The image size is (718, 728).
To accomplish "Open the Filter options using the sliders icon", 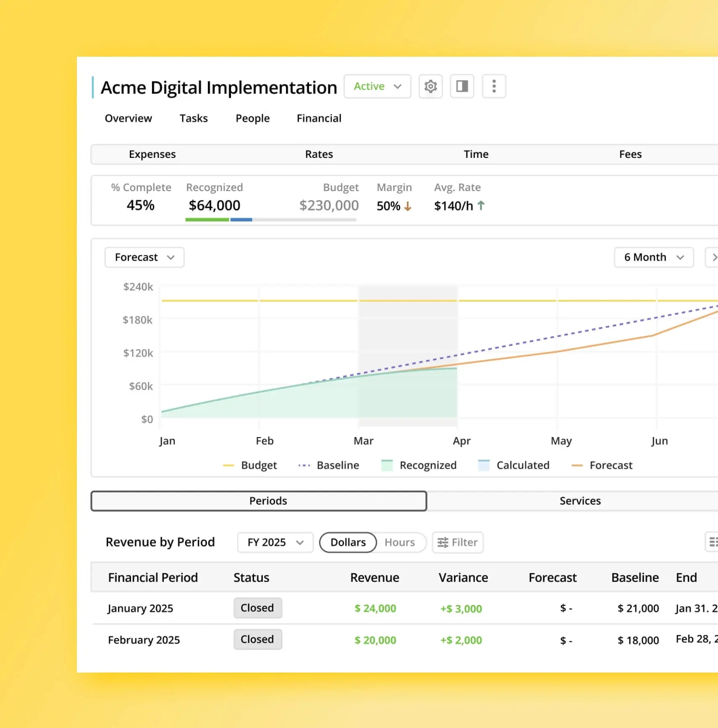I will point(457,542).
